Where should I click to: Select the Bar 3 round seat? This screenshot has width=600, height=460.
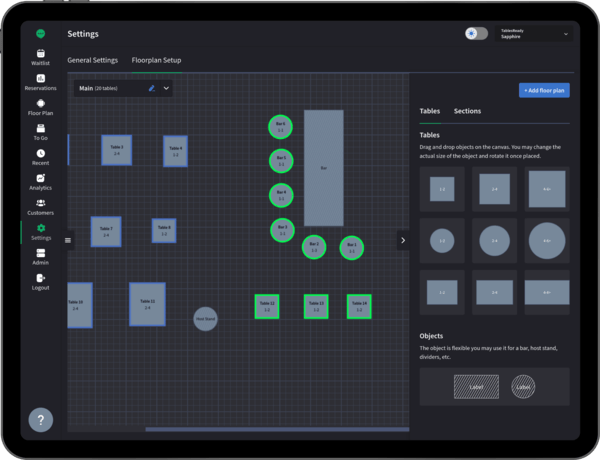click(282, 230)
